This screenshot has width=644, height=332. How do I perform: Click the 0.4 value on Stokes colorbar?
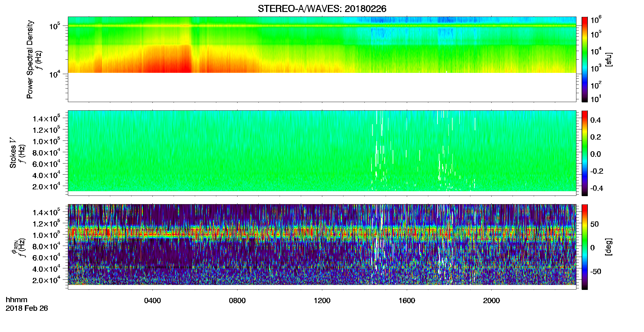(595, 120)
